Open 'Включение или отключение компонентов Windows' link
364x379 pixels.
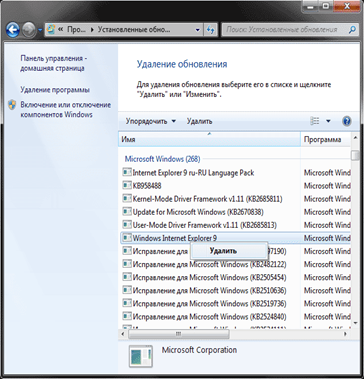(65, 110)
